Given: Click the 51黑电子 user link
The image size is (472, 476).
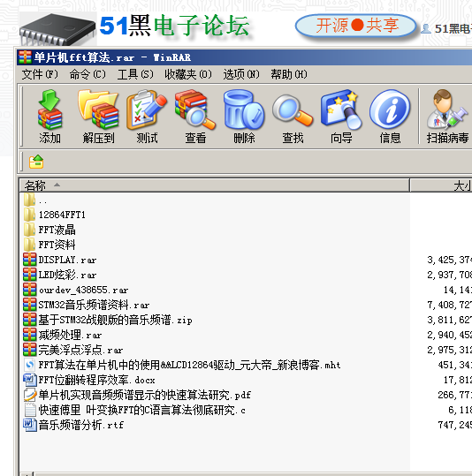Looking at the screenshot, I should click(453, 29).
